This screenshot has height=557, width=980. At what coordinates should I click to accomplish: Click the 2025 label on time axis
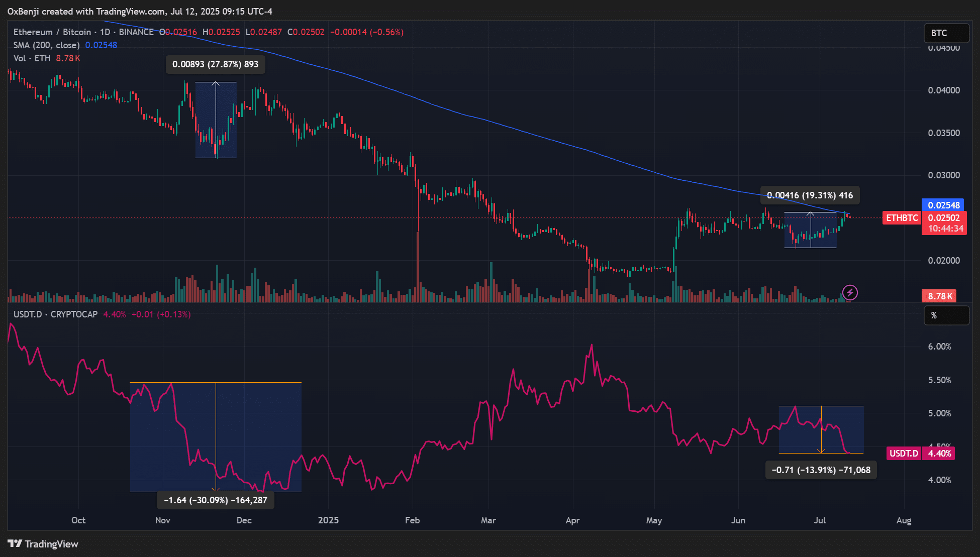pyautogui.click(x=328, y=520)
